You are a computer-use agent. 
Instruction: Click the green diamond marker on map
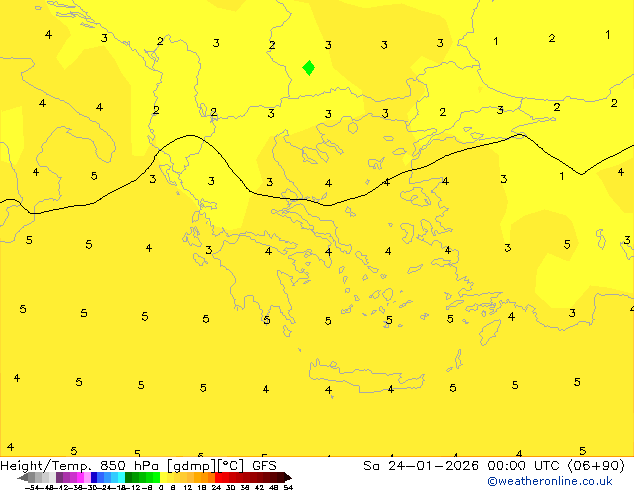[309, 68]
